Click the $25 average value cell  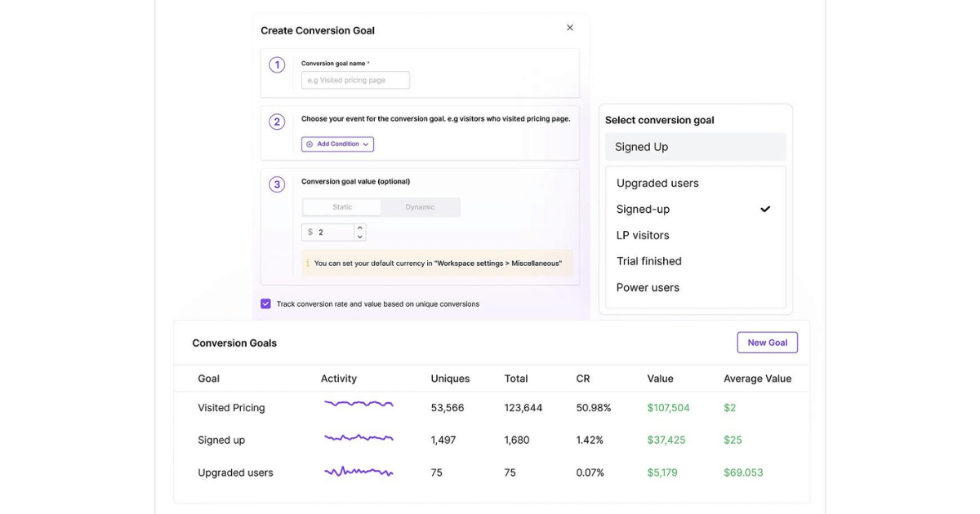733,440
